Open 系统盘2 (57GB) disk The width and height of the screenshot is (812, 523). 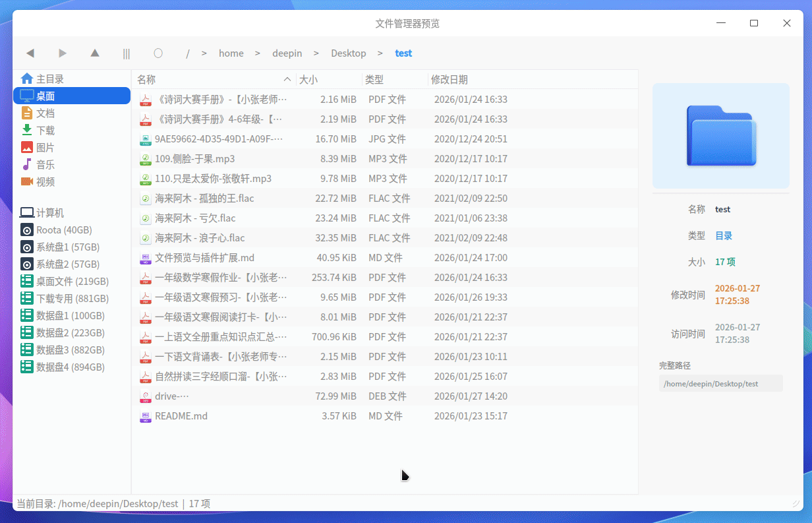[72, 264]
